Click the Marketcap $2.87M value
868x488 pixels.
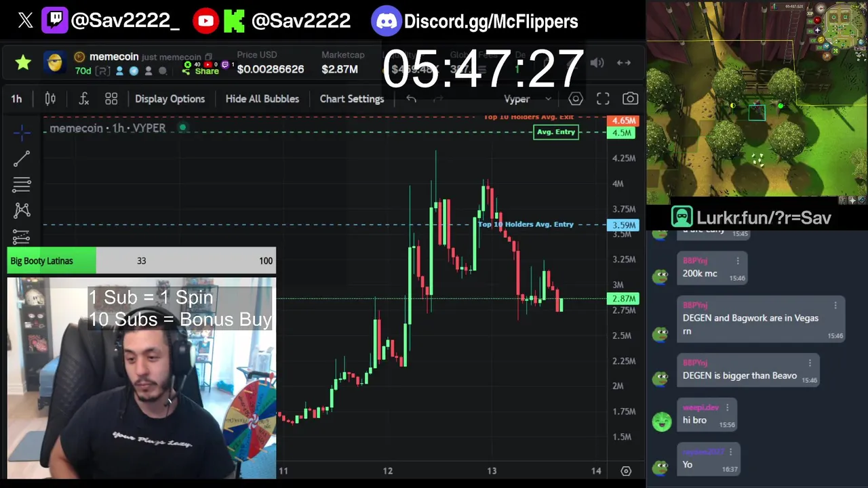pos(340,69)
